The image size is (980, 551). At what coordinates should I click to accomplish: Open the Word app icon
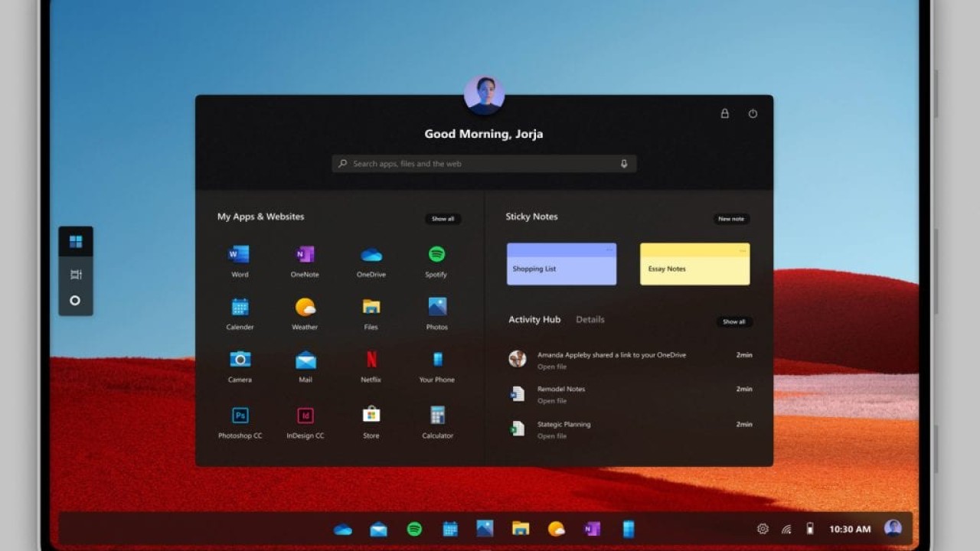[239, 255]
